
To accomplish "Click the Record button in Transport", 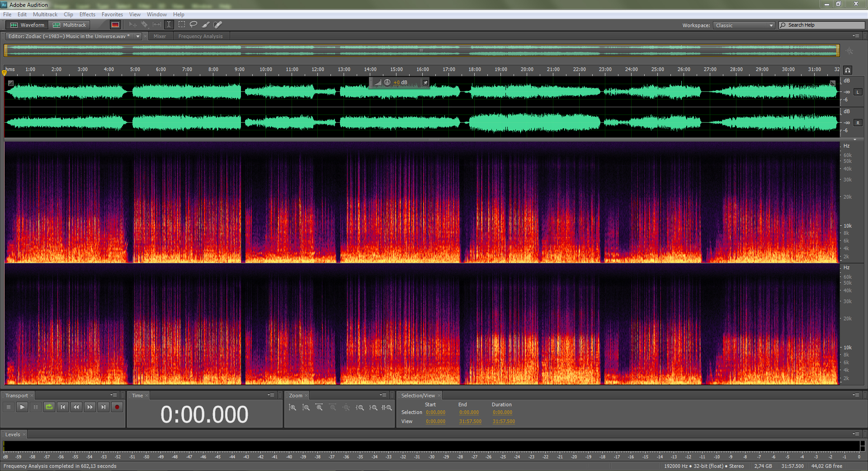I will point(117,407).
